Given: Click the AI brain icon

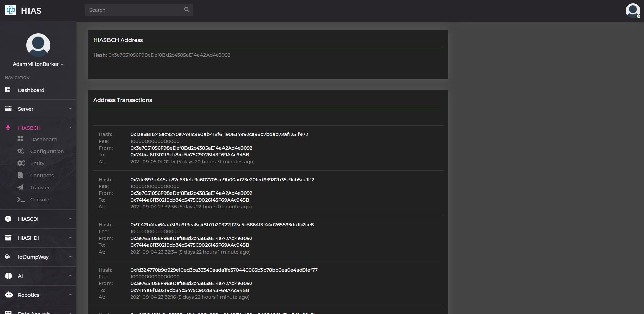Looking at the screenshot, I should coord(8,276).
